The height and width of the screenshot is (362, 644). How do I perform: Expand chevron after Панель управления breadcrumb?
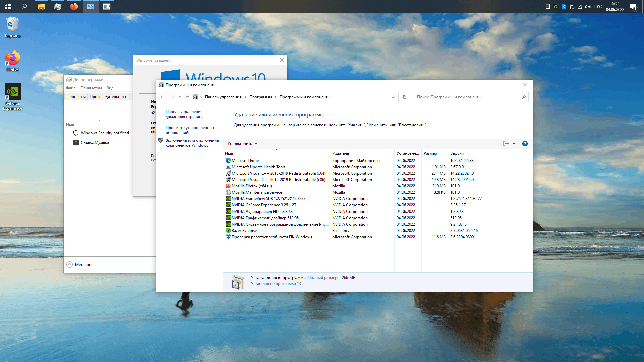pos(245,97)
